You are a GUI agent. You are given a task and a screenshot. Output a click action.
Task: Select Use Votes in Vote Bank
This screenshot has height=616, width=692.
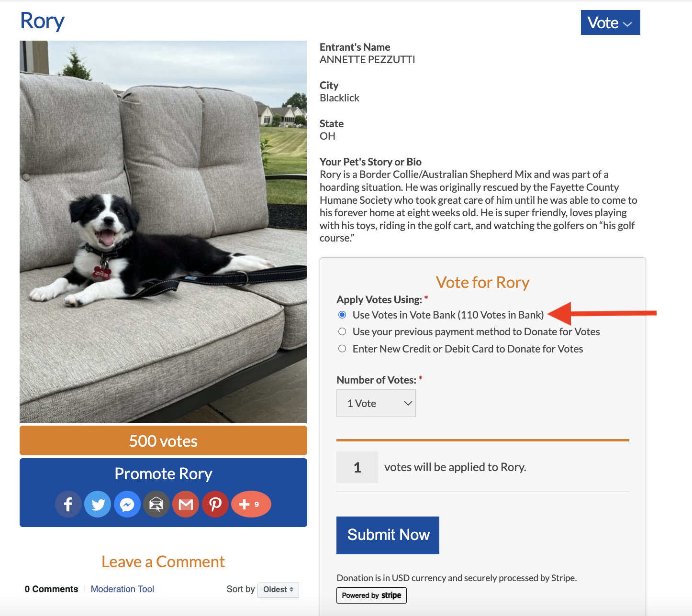pos(342,315)
